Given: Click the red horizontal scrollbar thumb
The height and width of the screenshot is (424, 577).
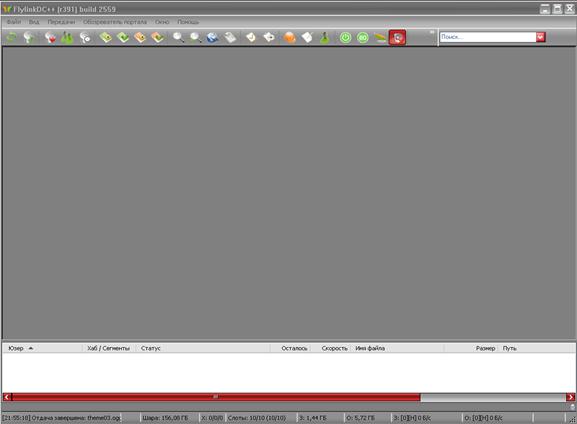Looking at the screenshot, I should 216,397.
